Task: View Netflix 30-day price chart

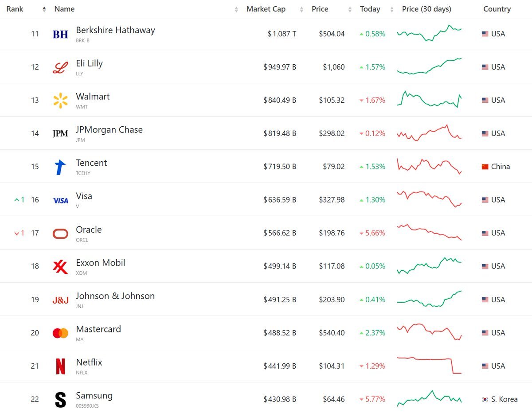Action: click(429, 366)
